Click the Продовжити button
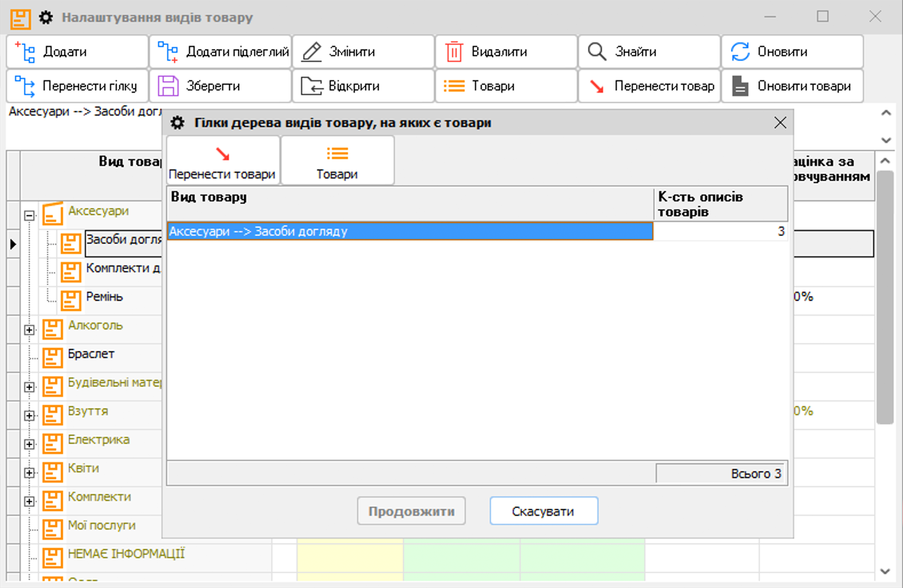The height and width of the screenshot is (588, 903). pyautogui.click(x=411, y=511)
